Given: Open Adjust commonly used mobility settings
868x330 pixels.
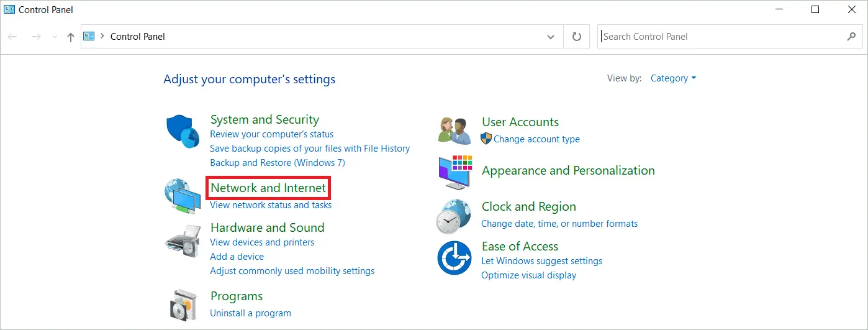Looking at the screenshot, I should point(292,271).
